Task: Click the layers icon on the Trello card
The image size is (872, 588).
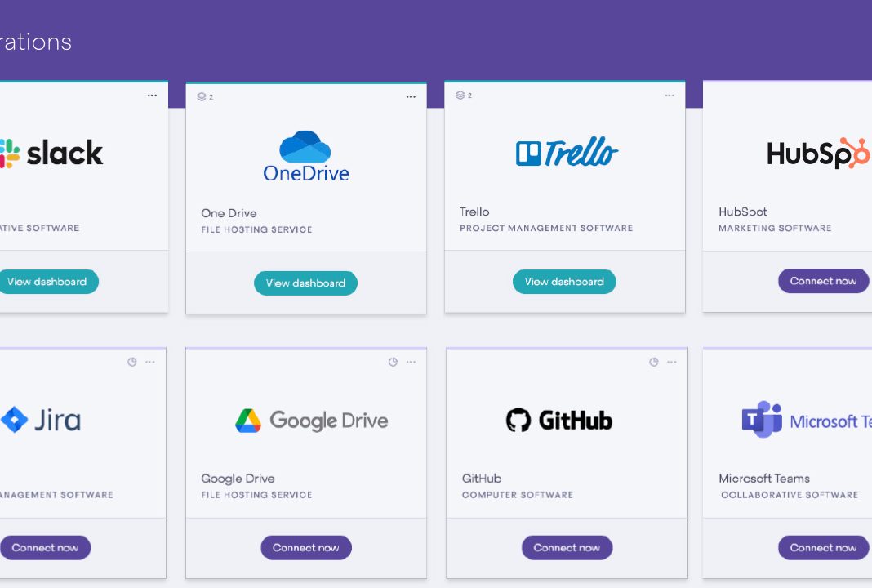Action: (x=460, y=95)
